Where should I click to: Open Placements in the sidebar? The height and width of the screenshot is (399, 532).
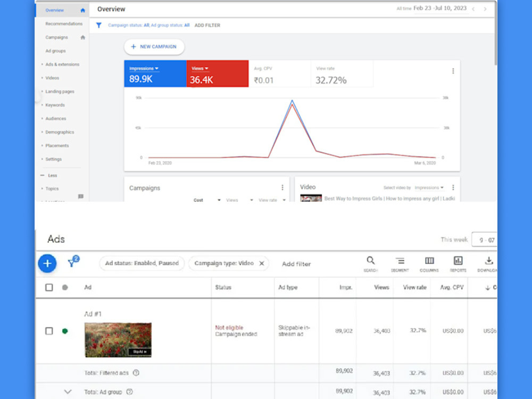point(57,146)
